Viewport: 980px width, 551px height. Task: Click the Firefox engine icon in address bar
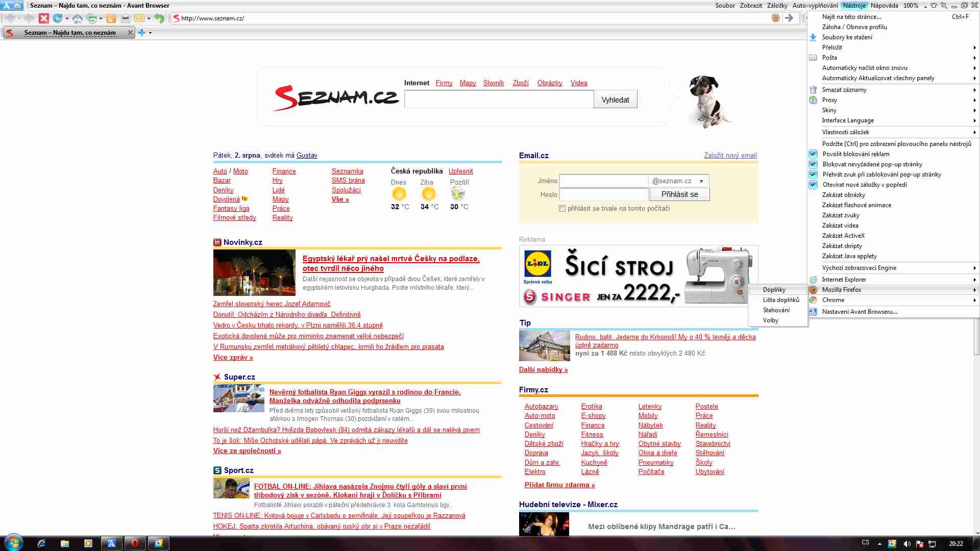776,18
